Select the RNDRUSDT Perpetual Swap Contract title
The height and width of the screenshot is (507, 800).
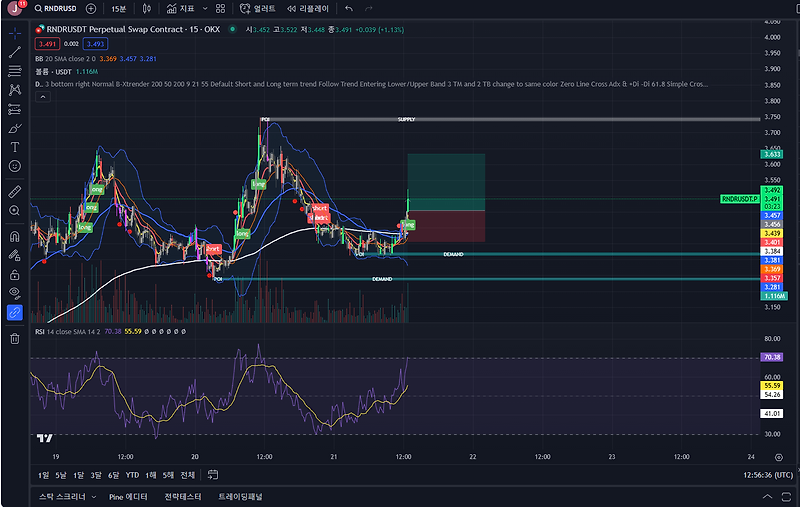(133, 30)
